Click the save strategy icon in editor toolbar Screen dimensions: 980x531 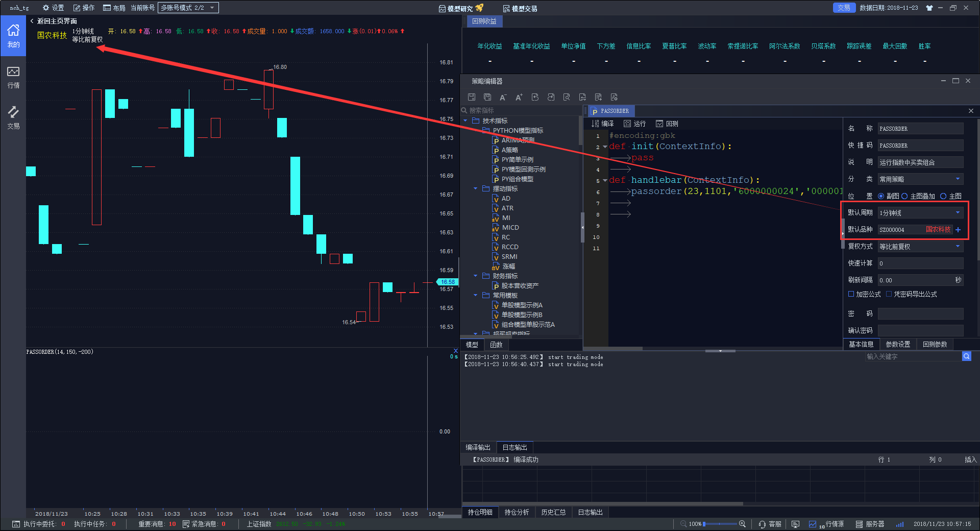tap(472, 97)
